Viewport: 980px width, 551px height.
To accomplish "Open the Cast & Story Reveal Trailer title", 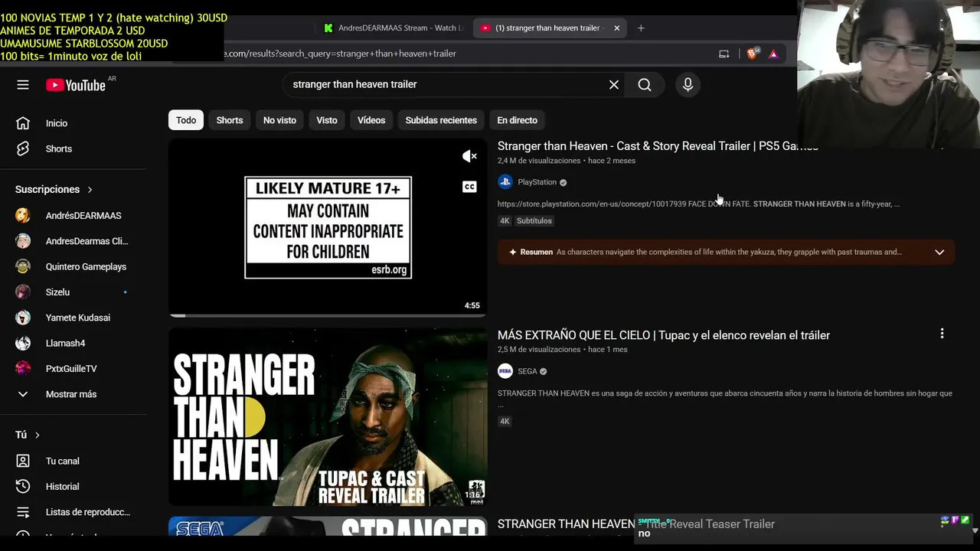I will coord(658,146).
